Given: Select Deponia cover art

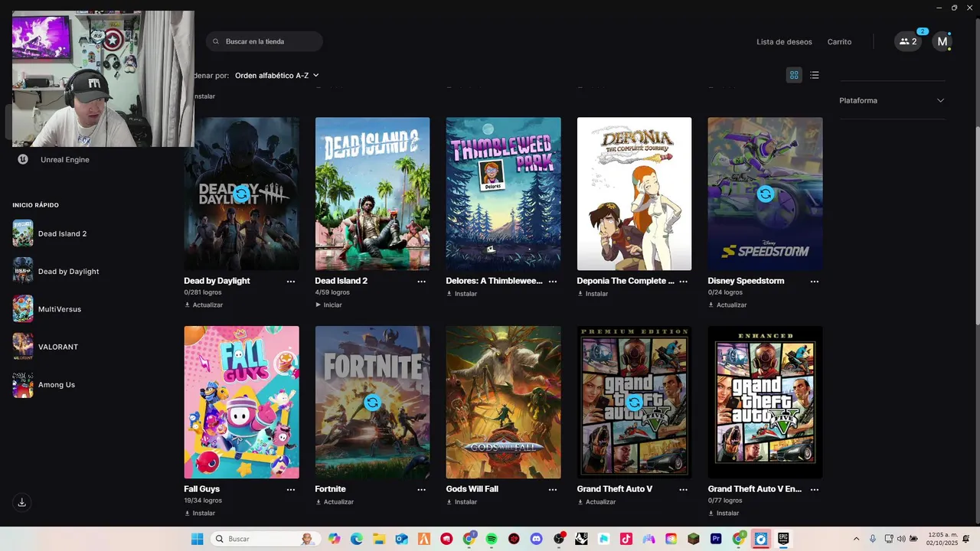Looking at the screenshot, I should (634, 194).
